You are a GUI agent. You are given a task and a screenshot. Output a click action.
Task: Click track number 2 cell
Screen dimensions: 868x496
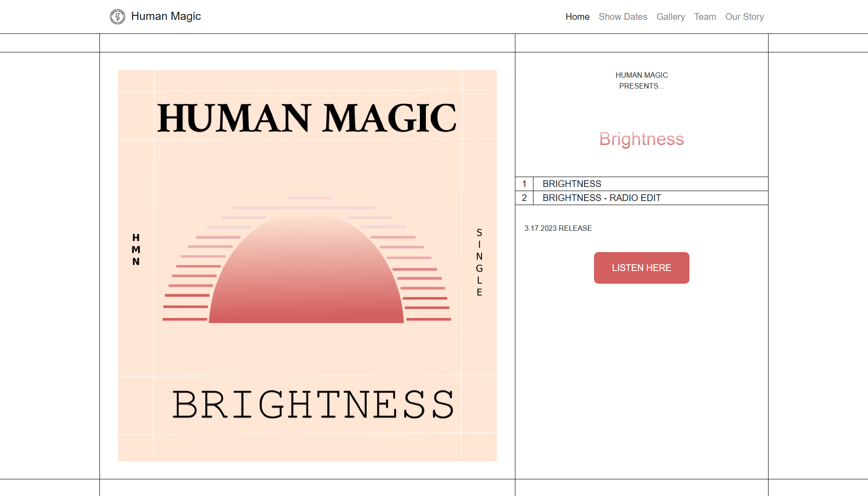[524, 198]
